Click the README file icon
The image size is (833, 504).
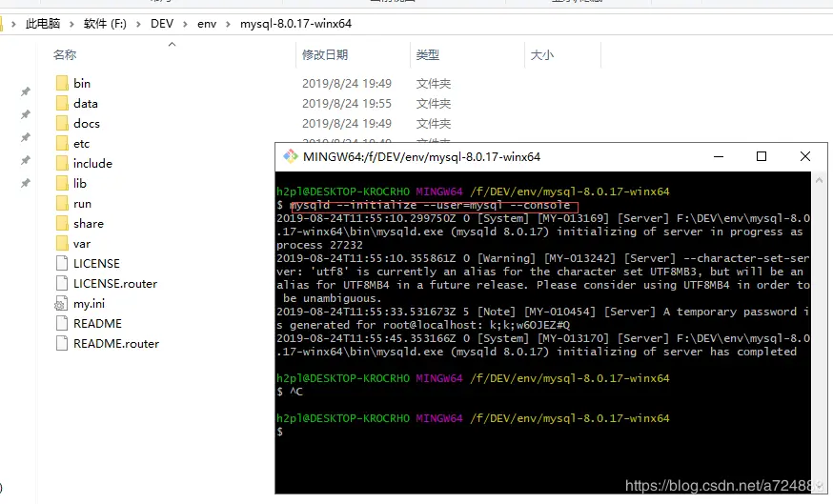62,323
